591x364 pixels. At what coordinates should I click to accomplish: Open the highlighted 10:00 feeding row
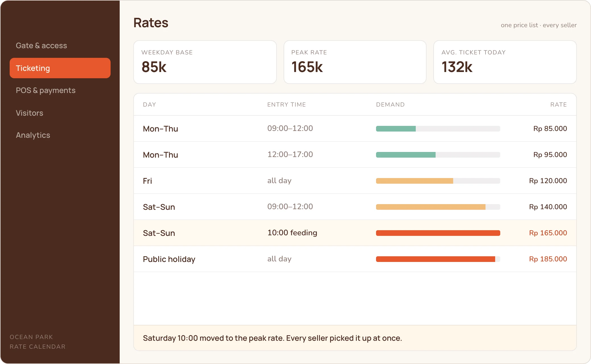pyautogui.click(x=355, y=233)
